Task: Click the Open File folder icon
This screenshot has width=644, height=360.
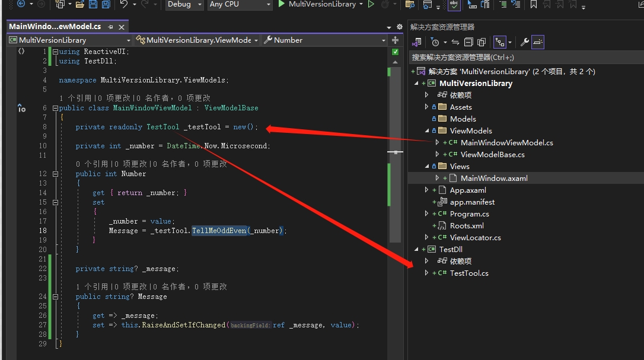Action: [x=80, y=5]
